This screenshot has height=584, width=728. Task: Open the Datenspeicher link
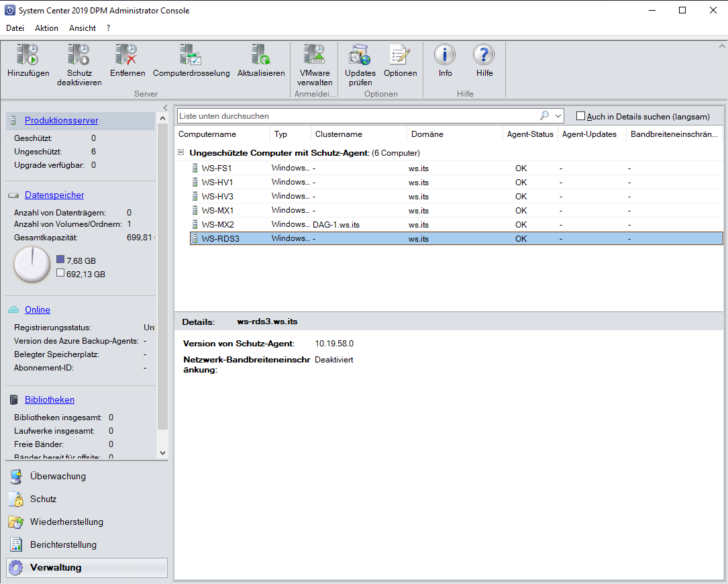[54, 195]
